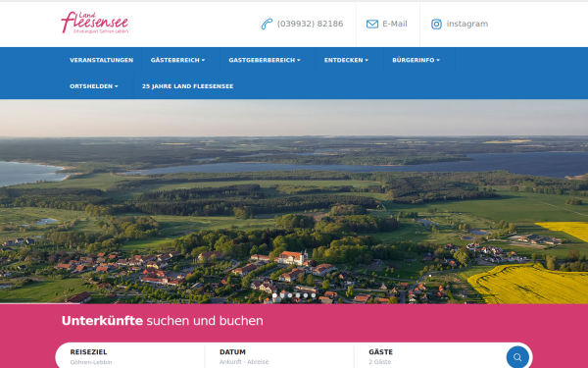This screenshot has height=368, width=588.
Task: Open the E-Mail link text
Action: coord(395,24)
